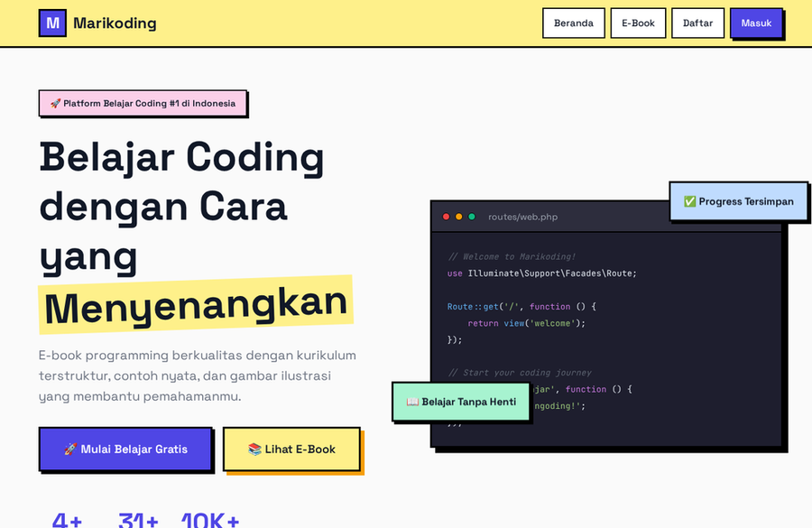Image resolution: width=812 pixels, height=528 pixels.
Task: Click the orange dot in code window
Action: point(459,217)
